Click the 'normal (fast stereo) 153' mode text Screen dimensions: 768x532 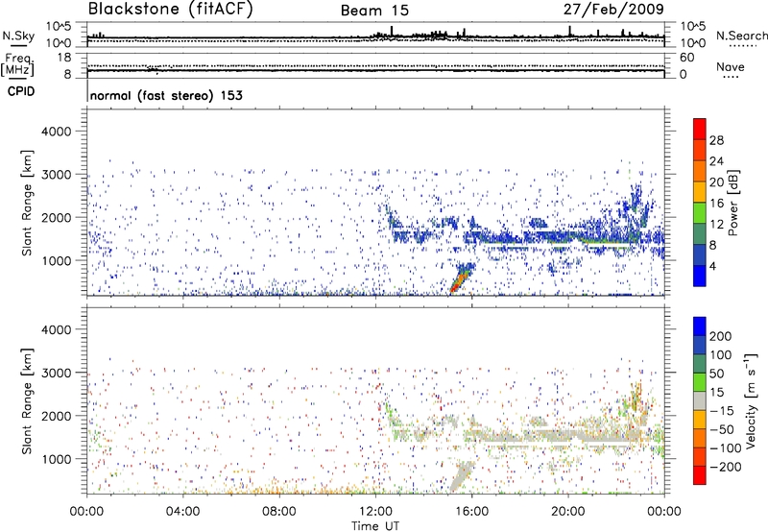pos(166,95)
